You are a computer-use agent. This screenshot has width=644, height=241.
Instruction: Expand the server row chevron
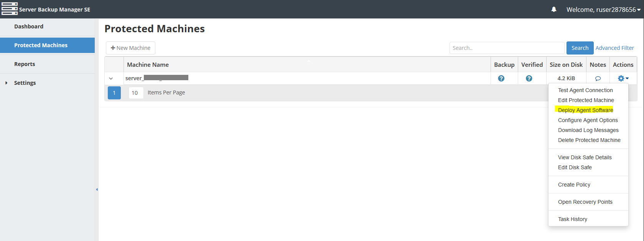point(111,78)
